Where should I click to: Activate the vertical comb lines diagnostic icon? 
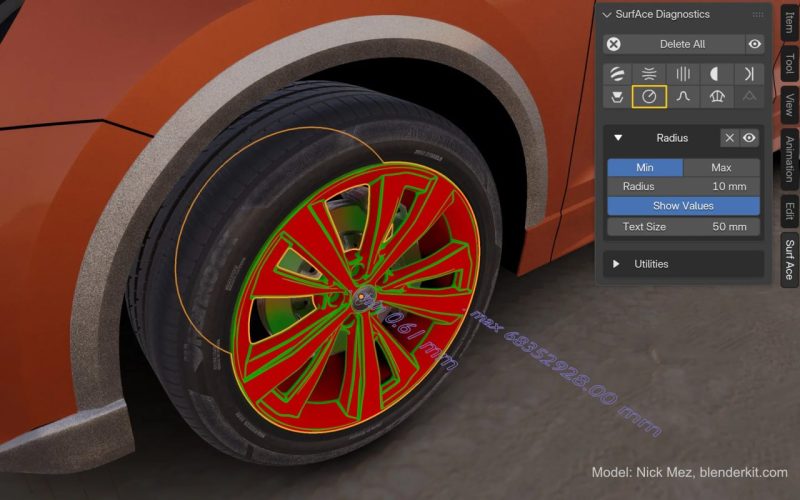pos(683,74)
